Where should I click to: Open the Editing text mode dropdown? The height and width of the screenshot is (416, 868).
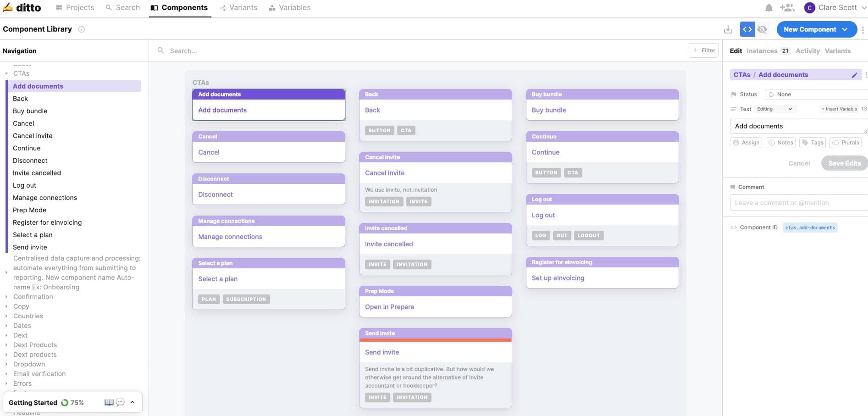click(x=774, y=109)
